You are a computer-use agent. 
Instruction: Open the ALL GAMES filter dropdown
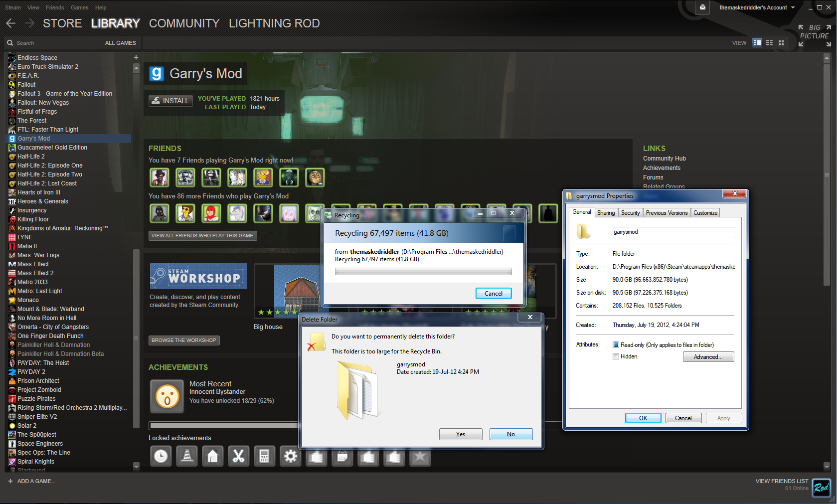pos(120,43)
